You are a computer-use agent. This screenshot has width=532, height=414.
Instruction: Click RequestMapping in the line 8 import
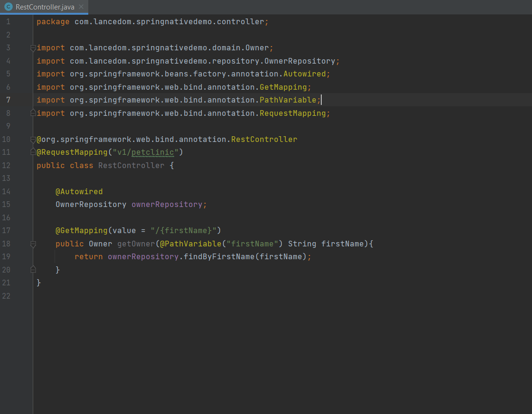point(292,113)
